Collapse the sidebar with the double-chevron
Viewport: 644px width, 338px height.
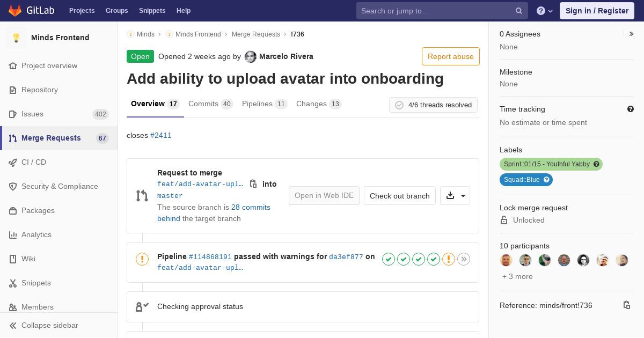(x=13, y=325)
